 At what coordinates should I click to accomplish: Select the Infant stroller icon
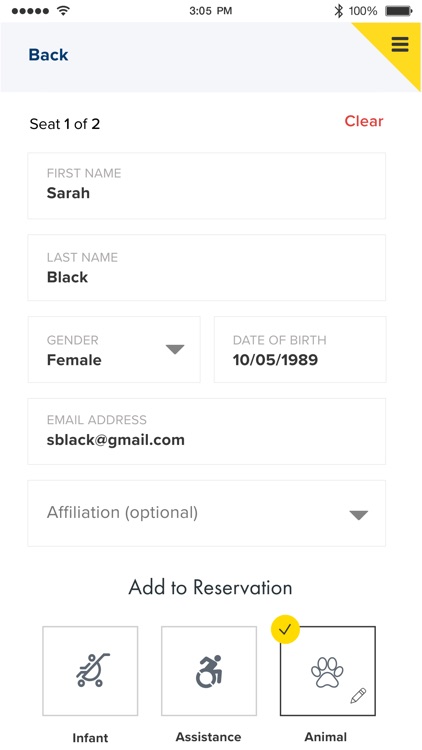click(x=93, y=671)
